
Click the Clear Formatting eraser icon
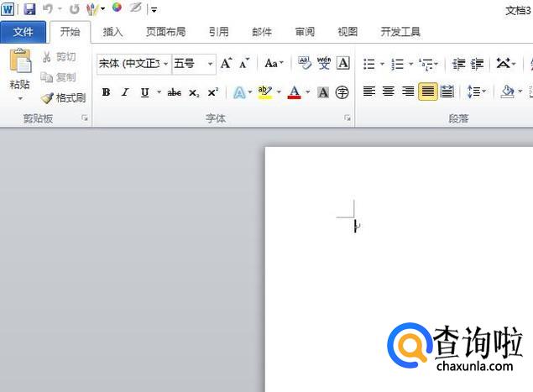tap(304, 63)
